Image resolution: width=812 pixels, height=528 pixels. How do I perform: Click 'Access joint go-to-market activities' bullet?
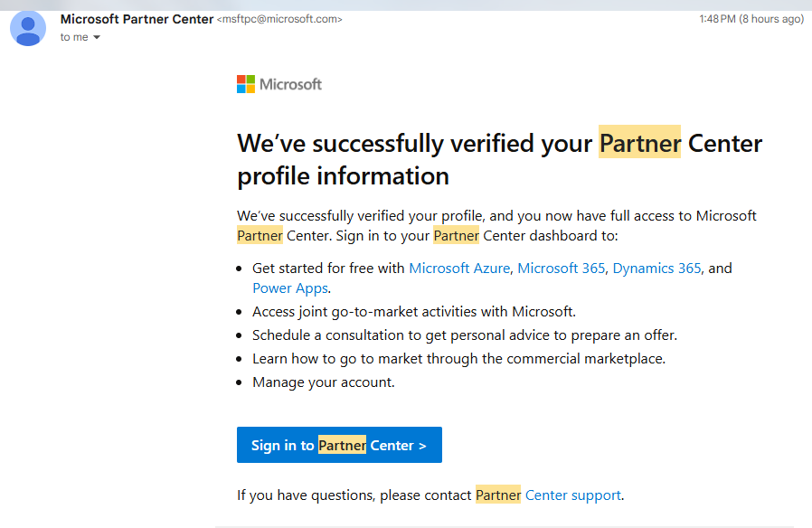(414, 312)
